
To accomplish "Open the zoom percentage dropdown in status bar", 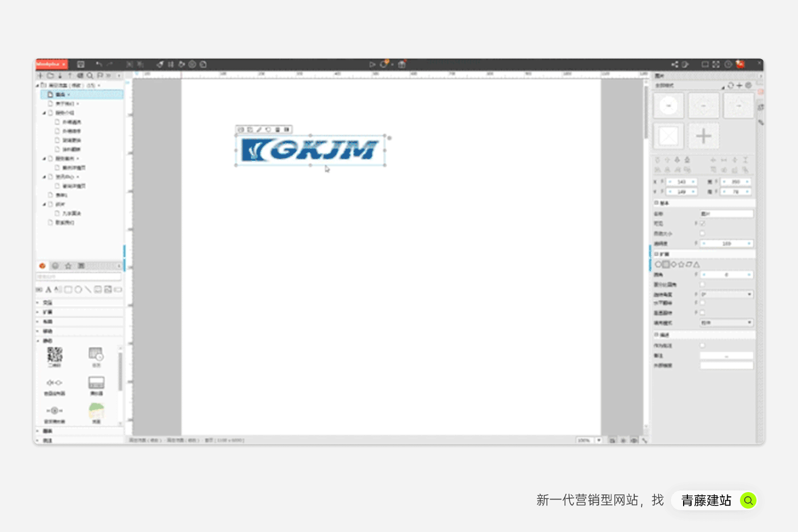I will [x=599, y=440].
